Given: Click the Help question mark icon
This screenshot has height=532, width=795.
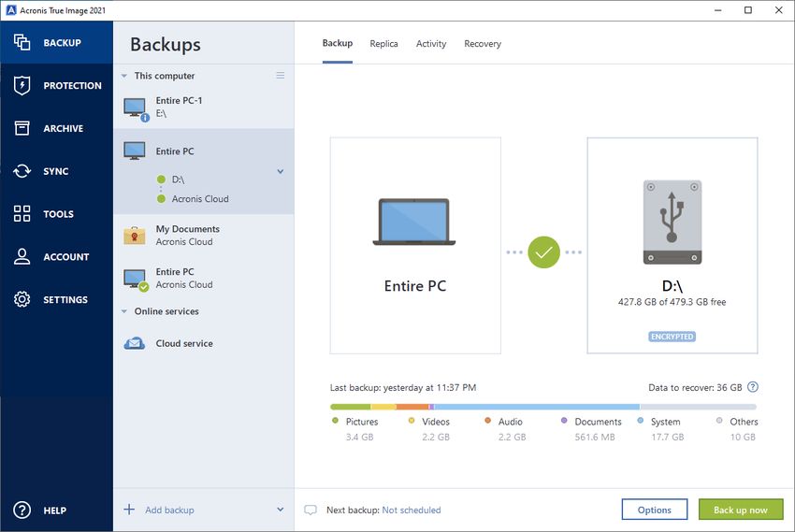Looking at the screenshot, I should click(22, 510).
